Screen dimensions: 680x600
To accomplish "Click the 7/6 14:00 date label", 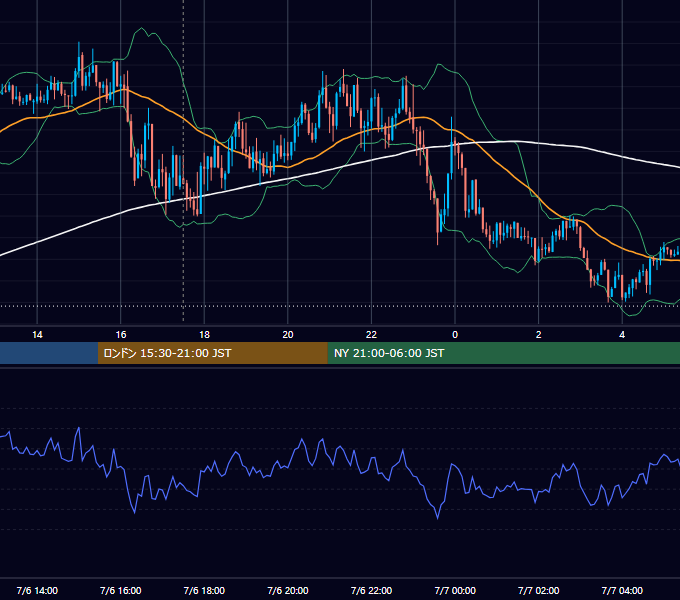I will click(x=37, y=590).
